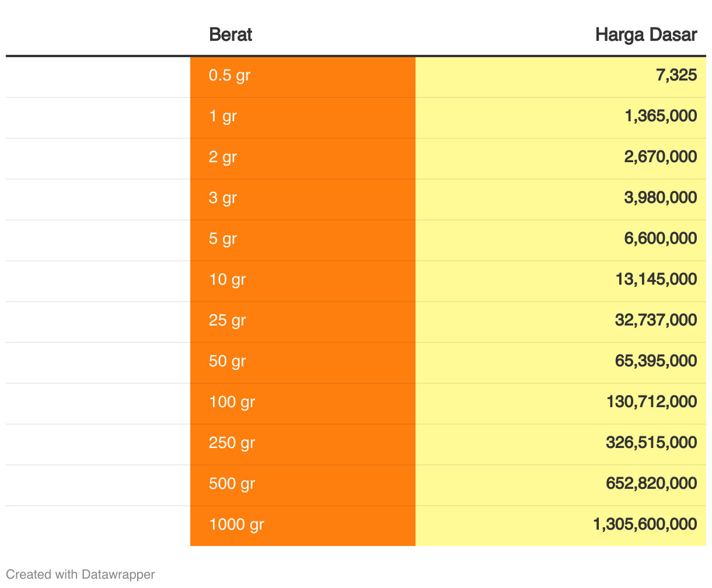The height and width of the screenshot is (588, 712).
Task: Click the 25 gr weight cell
Action: pos(227,320)
